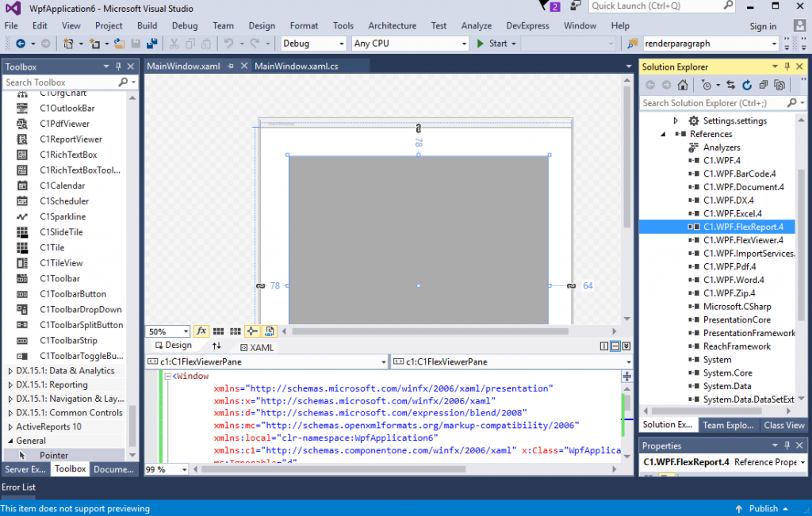Open the Class View tab
812x516 pixels.
click(784, 425)
